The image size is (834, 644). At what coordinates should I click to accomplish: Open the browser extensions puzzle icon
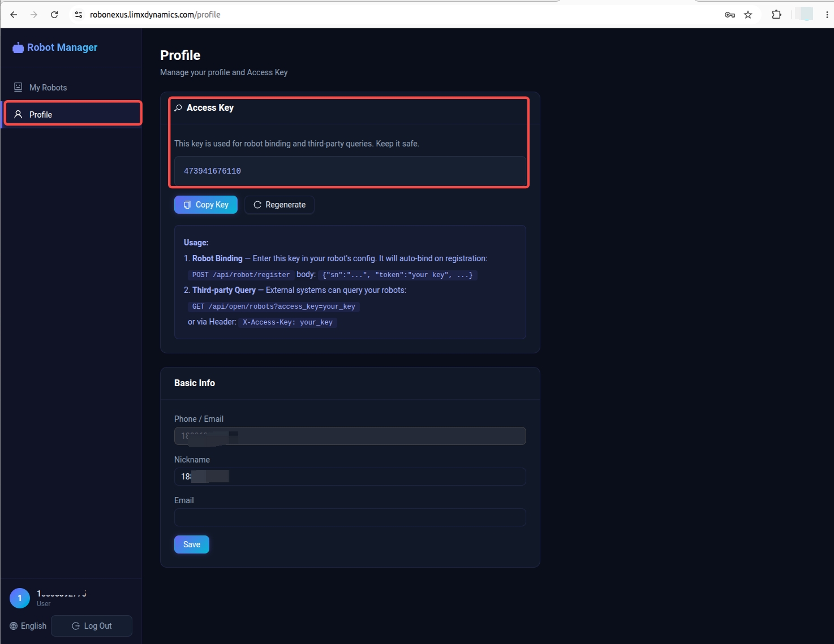[776, 15]
